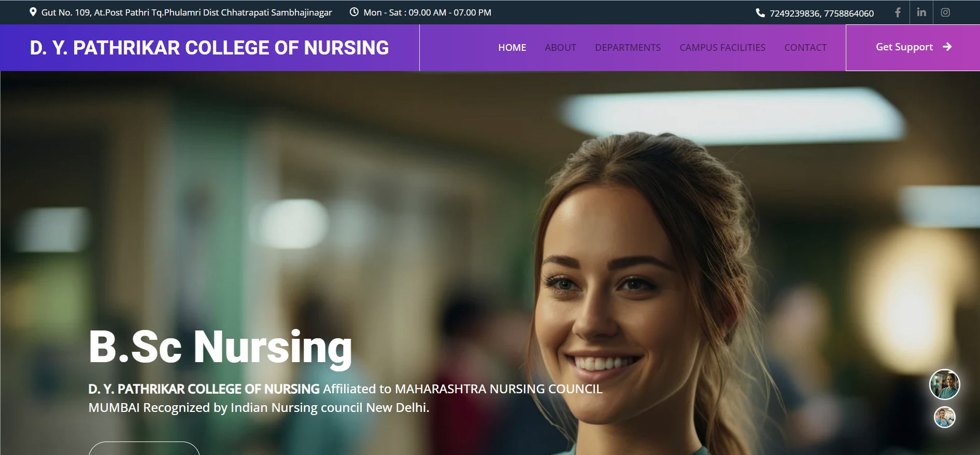Open the CONTACT menu item
Image resolution: width=980 pixels, height=455 pixels.
click(805, 48)
